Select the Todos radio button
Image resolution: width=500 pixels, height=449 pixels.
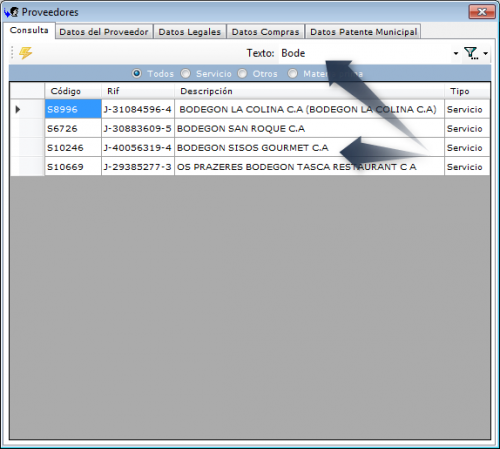137,73
